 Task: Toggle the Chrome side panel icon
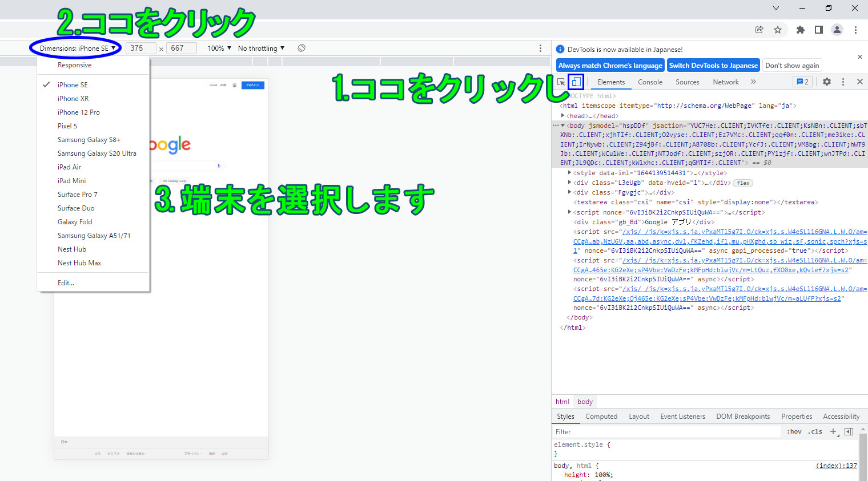pos(818,30)
